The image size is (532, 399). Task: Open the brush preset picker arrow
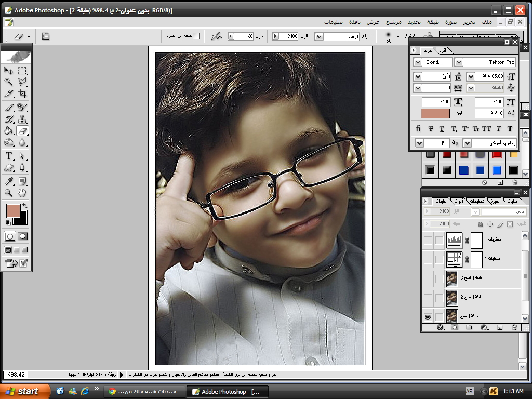click(398, 36)
